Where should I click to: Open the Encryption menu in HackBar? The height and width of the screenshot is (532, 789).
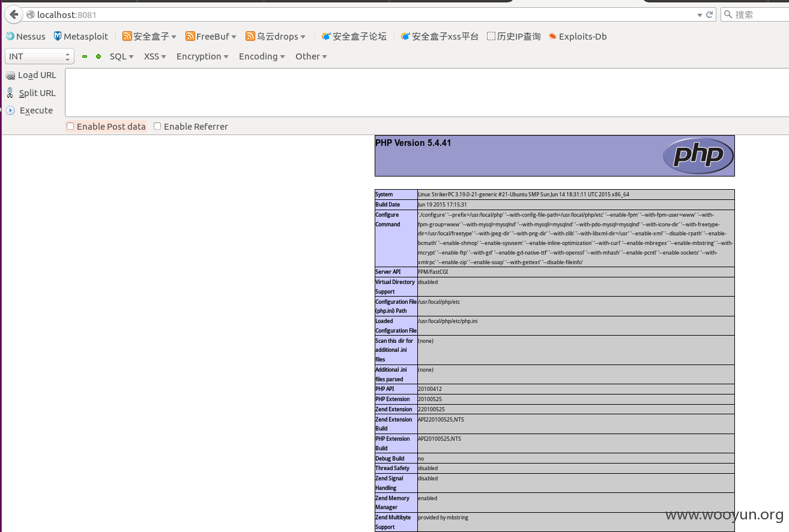[x=202, y=56]
